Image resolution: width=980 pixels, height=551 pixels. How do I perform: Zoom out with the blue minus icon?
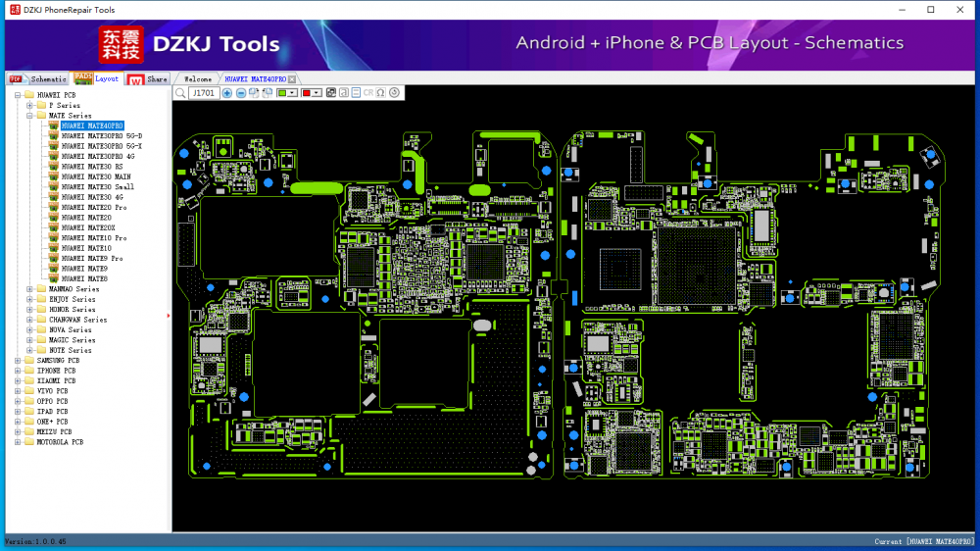[x=241, y=93]
